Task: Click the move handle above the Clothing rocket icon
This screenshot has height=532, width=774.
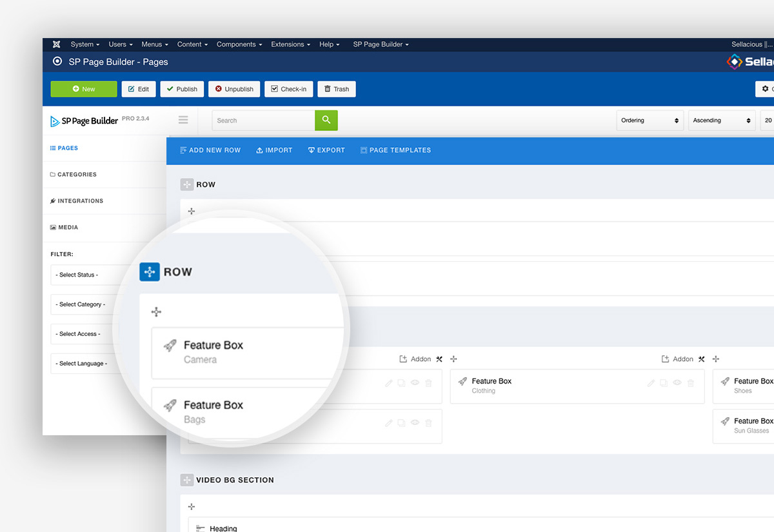Action: point(453,359)
